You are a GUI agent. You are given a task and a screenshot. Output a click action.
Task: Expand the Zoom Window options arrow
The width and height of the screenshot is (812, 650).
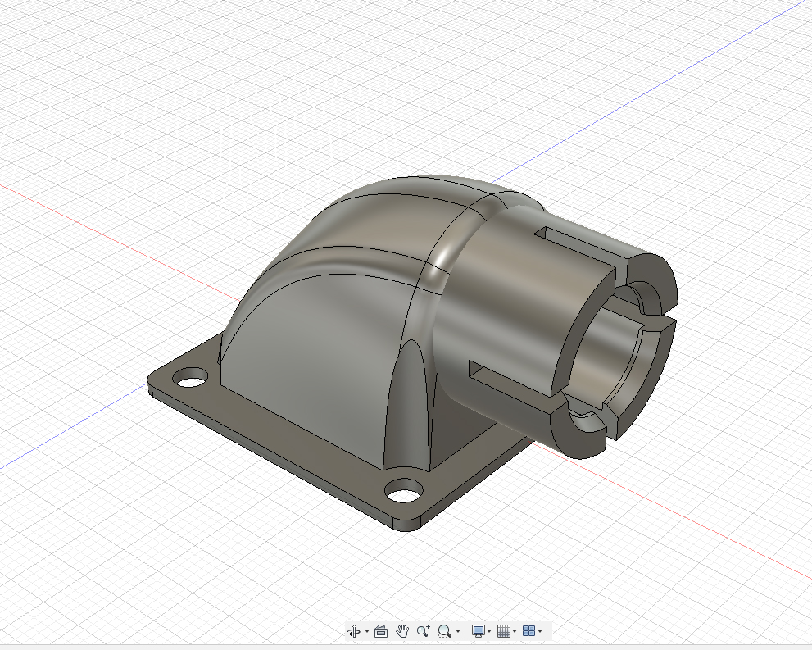click(457, 631)
